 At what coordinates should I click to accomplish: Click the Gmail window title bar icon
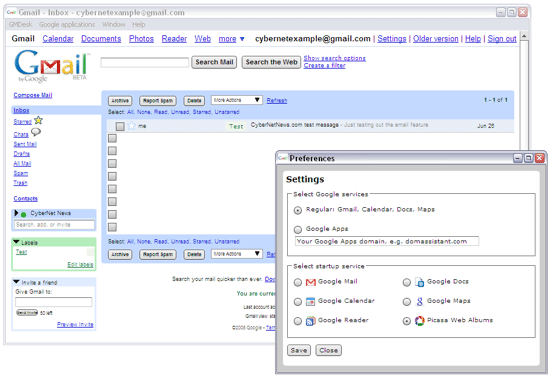tap(12, 13)
